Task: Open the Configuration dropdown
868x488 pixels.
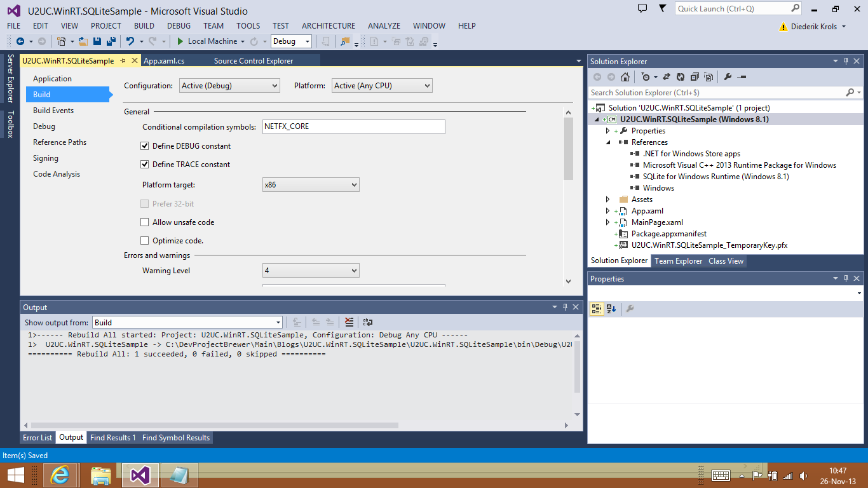Action: (229, 86)
